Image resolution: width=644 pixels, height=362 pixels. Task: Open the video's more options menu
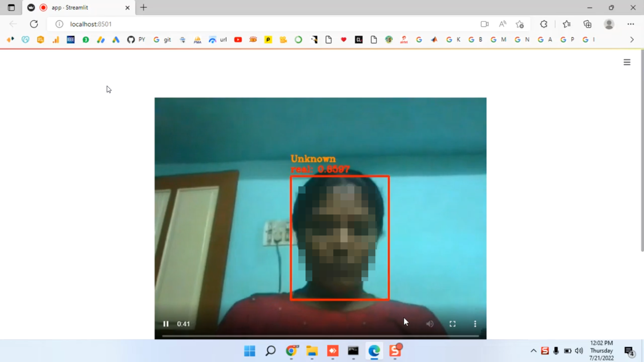tap(475, 324)
